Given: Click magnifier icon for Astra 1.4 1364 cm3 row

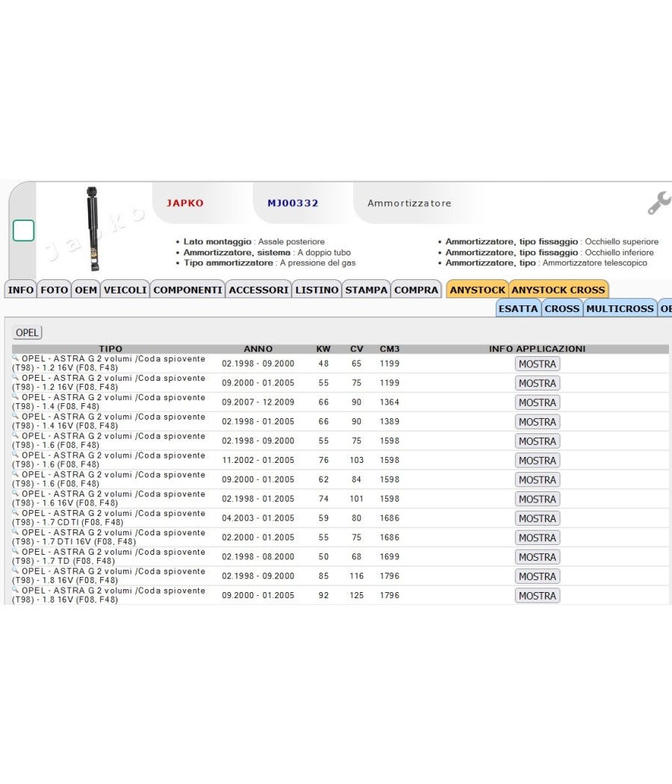Looking at the screenshot, I should 16,396.
